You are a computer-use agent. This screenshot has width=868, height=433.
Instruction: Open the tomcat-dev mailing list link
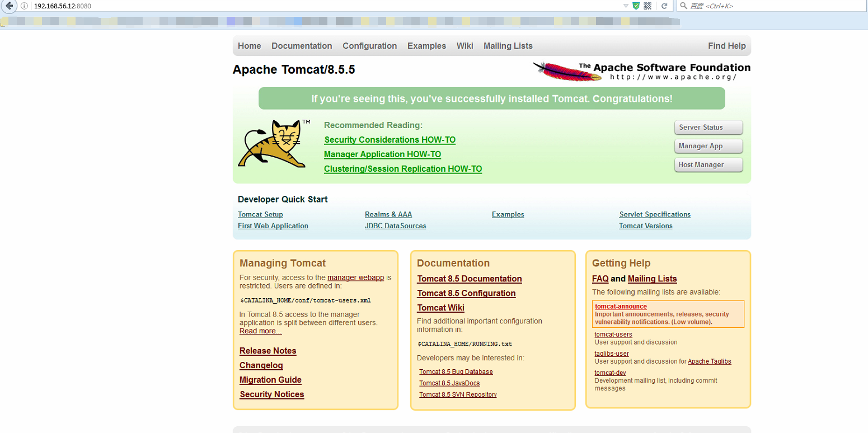pyautogui.click(x=610, y=373)
